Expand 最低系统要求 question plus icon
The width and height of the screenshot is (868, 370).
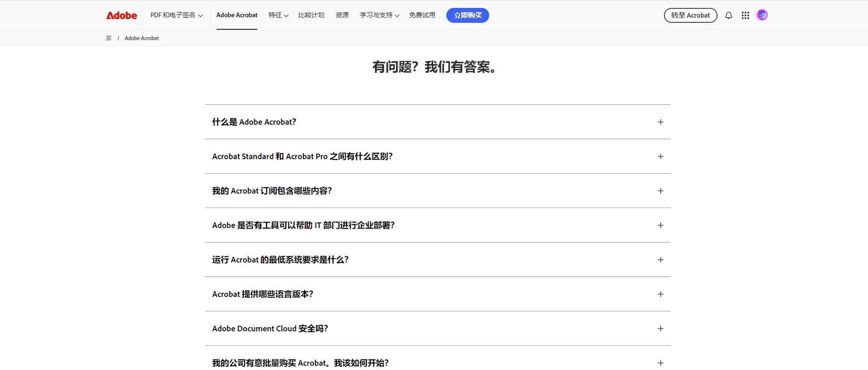coord(660,260)
